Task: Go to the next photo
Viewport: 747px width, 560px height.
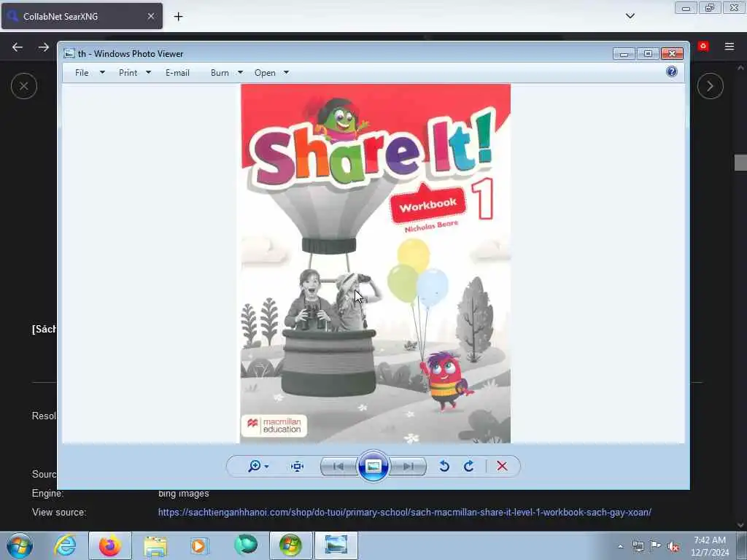Action: [409, 466]
